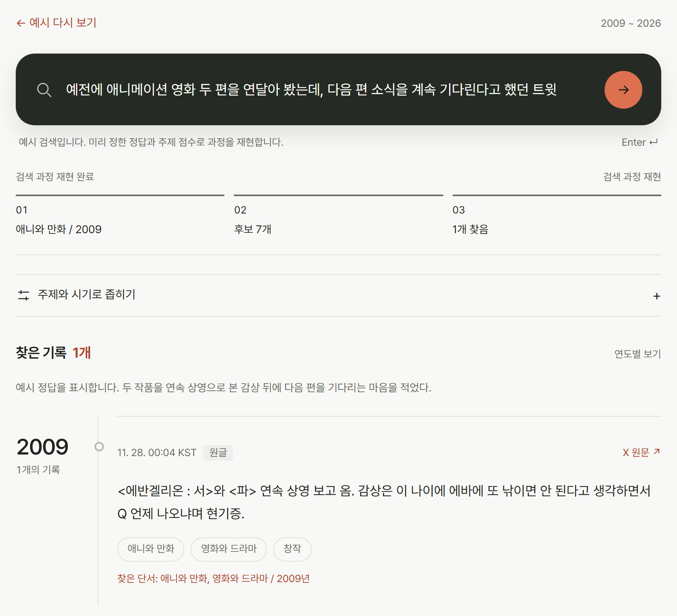Focus the search query input field

pos(311,90)
